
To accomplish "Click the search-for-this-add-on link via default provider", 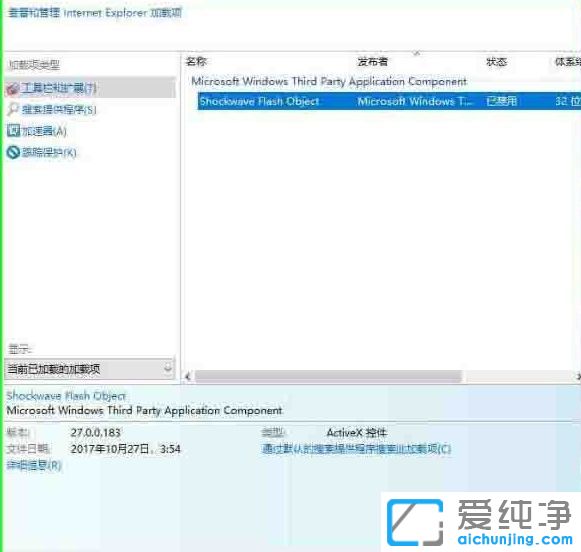I will [356, 449].
